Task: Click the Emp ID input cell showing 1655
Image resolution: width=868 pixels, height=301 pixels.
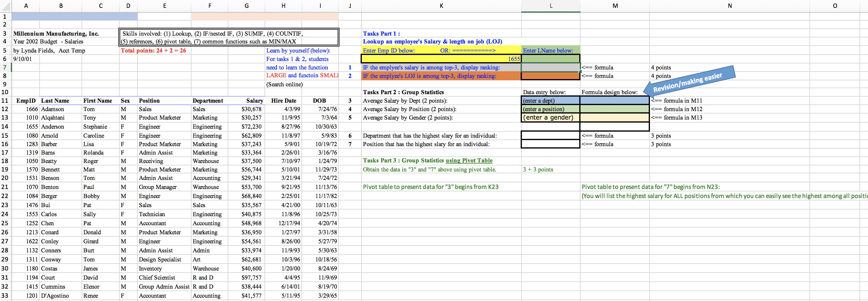Action: [441, 59]
